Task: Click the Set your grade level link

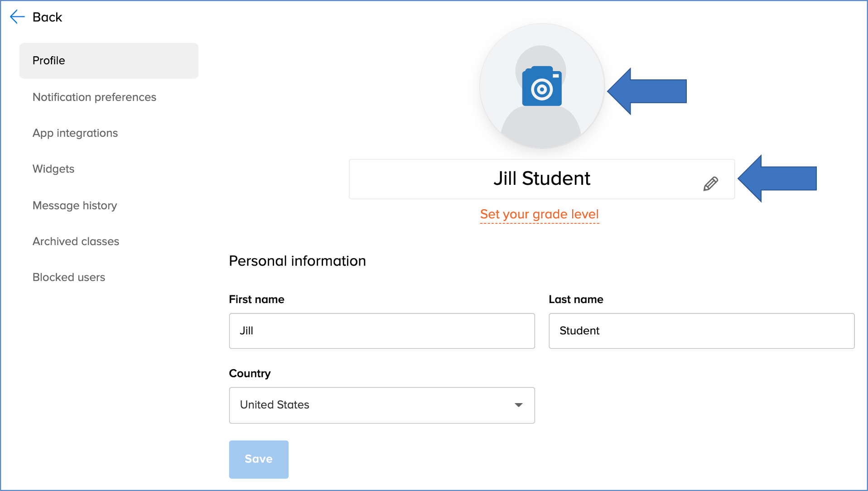Action: [539, 214]
